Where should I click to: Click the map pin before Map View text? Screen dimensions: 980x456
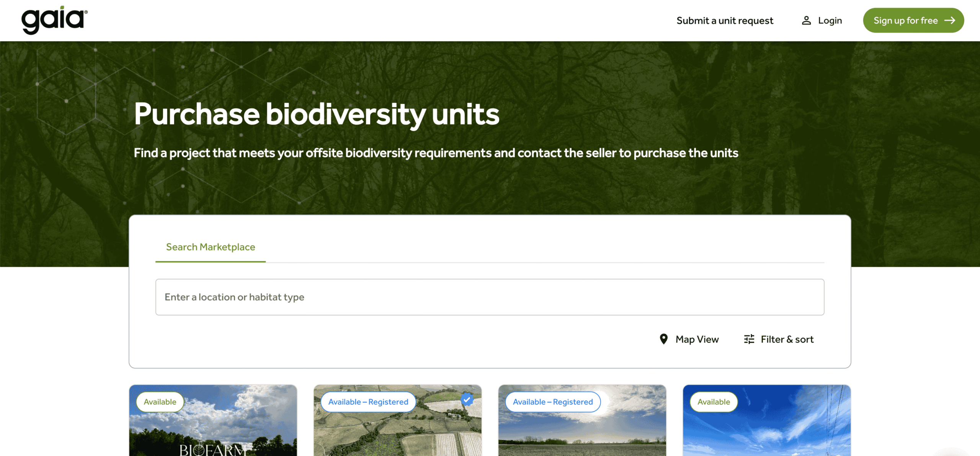[x=663, y=339]
